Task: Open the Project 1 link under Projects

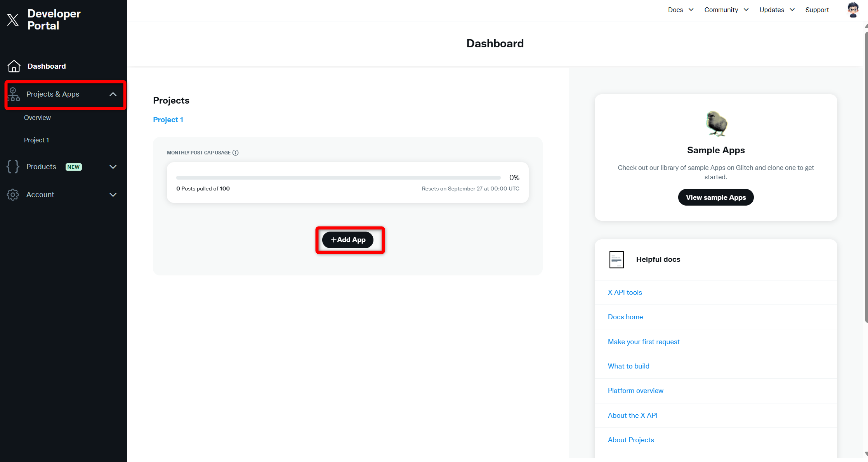Action: click(168, 119)
